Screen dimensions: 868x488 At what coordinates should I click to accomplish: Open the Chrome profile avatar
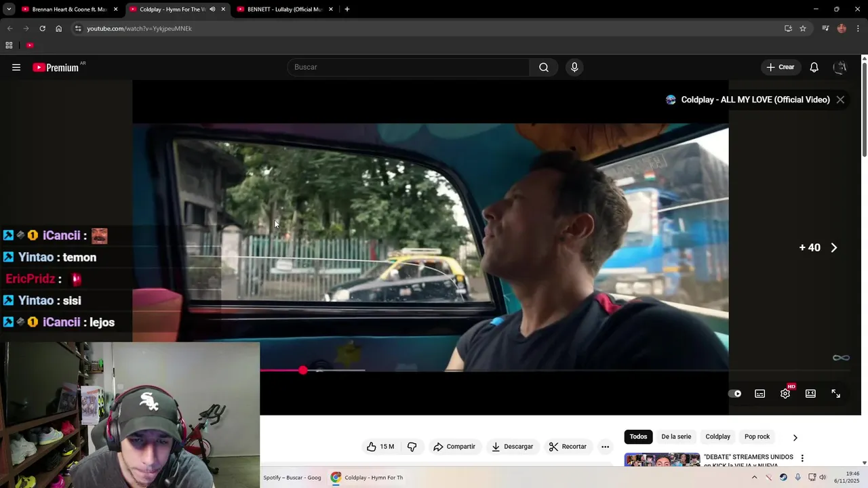[x=842, y=28]
